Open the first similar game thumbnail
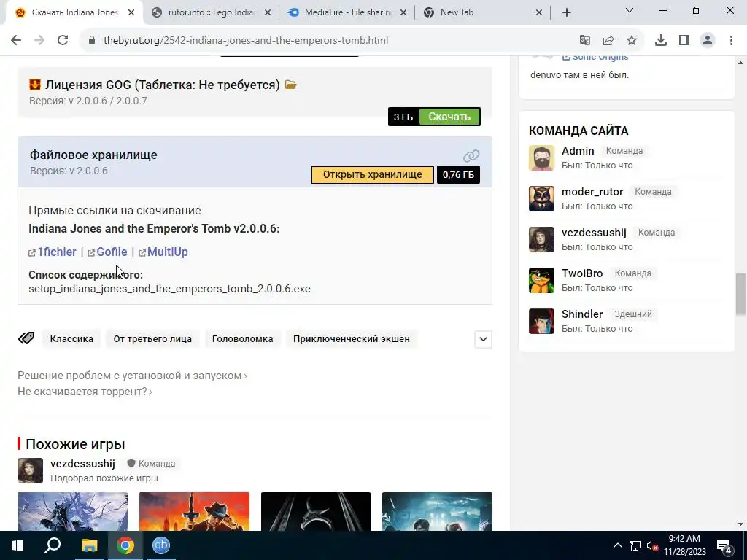The height and width of the screenshot is (560, 747). 72,511
